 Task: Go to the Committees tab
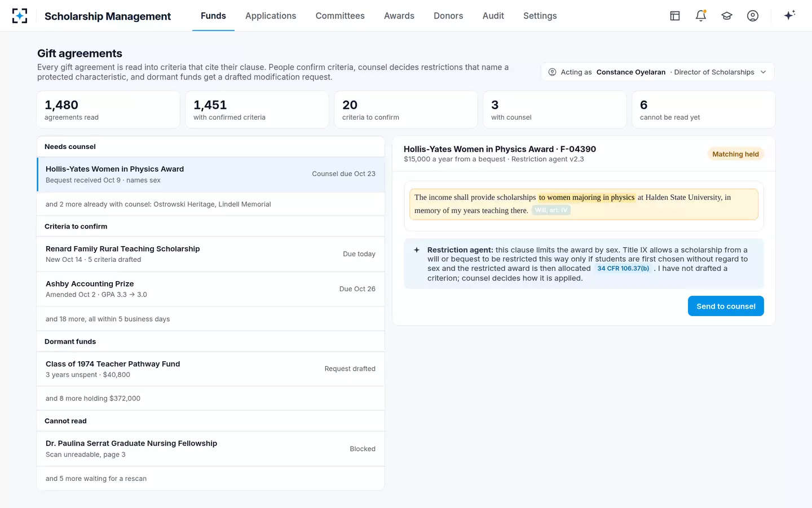point(340,16)
